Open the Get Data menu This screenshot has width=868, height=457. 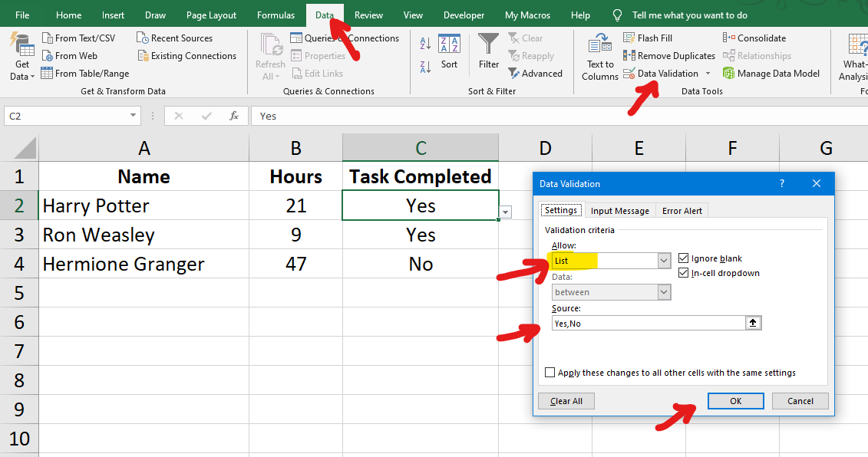click(x=22, y=57)
